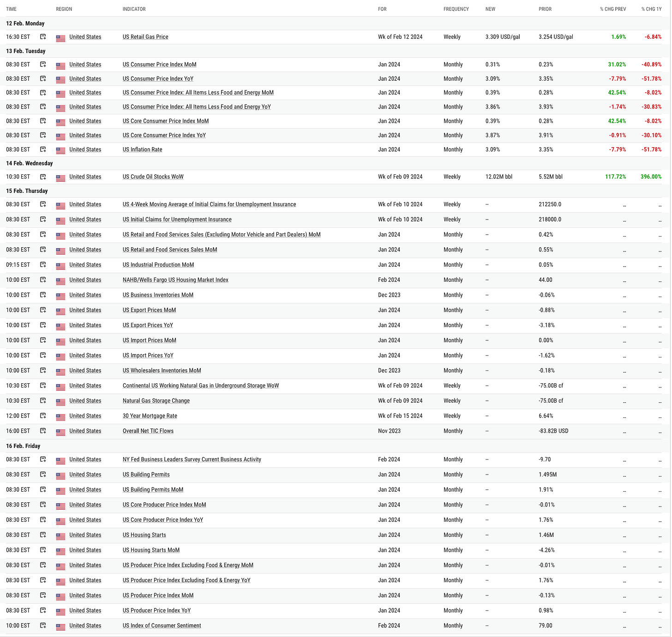Click US flag icon in US Housing Starts MoM row
Screen dimensions: 672x637
coord(60,551)
